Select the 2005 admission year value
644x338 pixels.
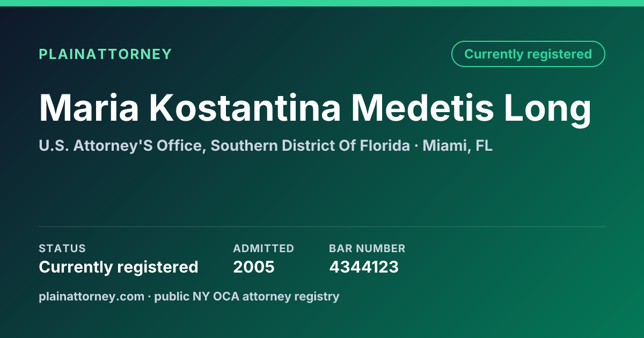tap(254, 267)
